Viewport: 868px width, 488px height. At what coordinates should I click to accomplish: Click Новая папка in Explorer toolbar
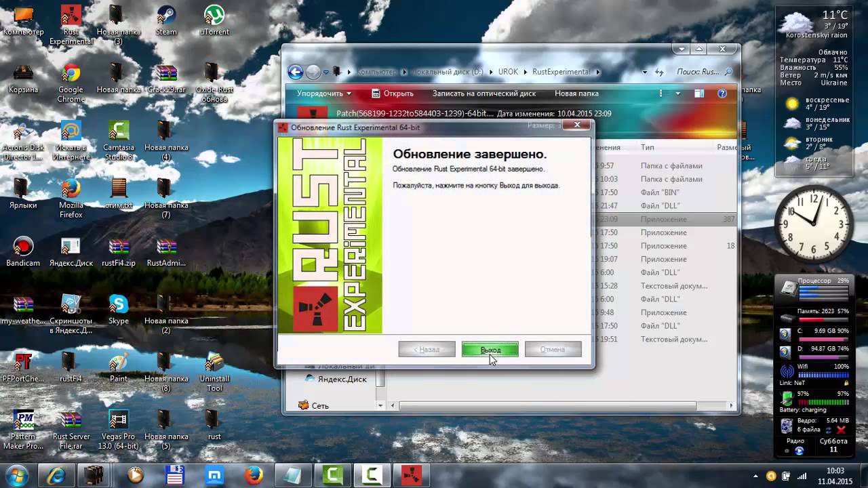[576, 94]
